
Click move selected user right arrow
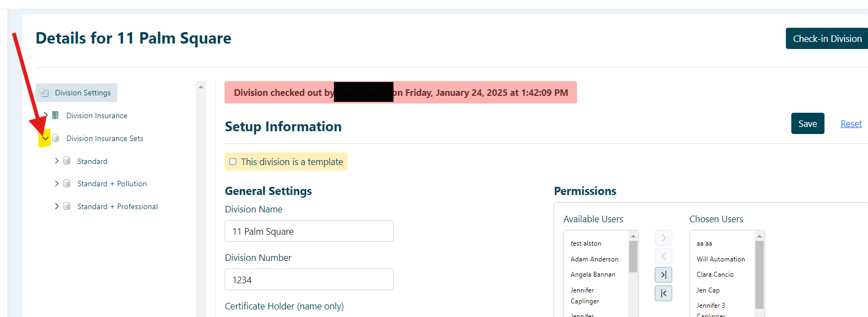664,238
